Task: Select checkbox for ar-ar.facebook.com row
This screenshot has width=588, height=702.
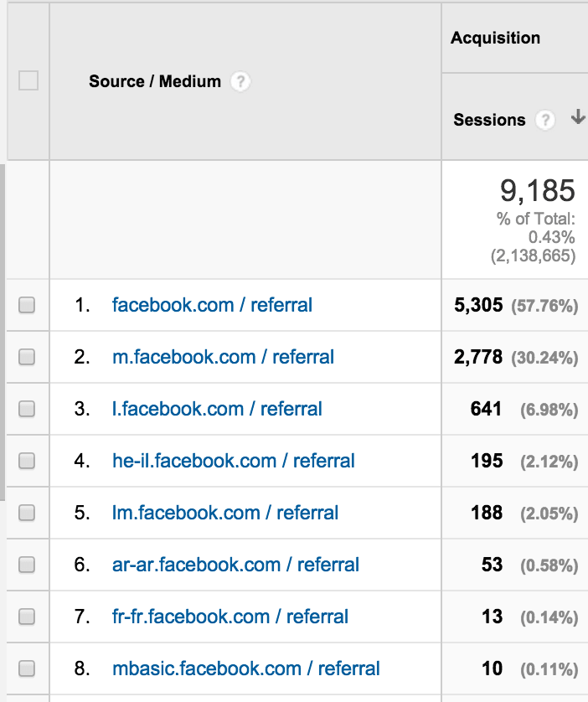Action: click(x=27, y=565)
